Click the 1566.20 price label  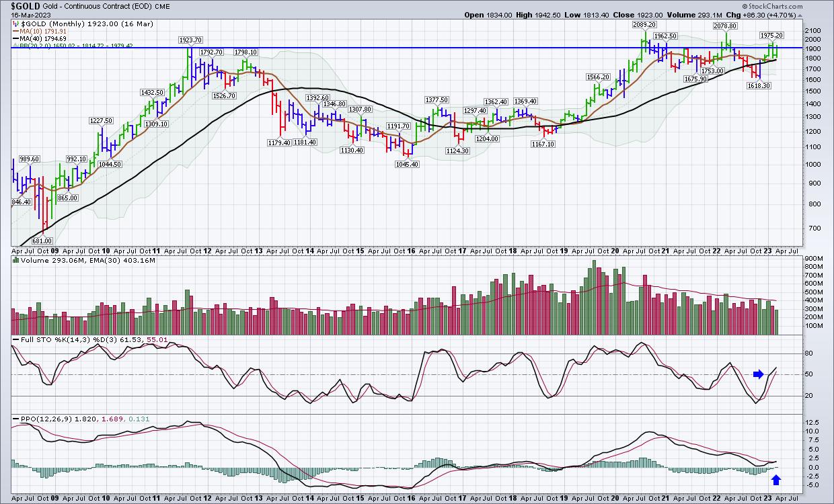[x=597, y=77]
